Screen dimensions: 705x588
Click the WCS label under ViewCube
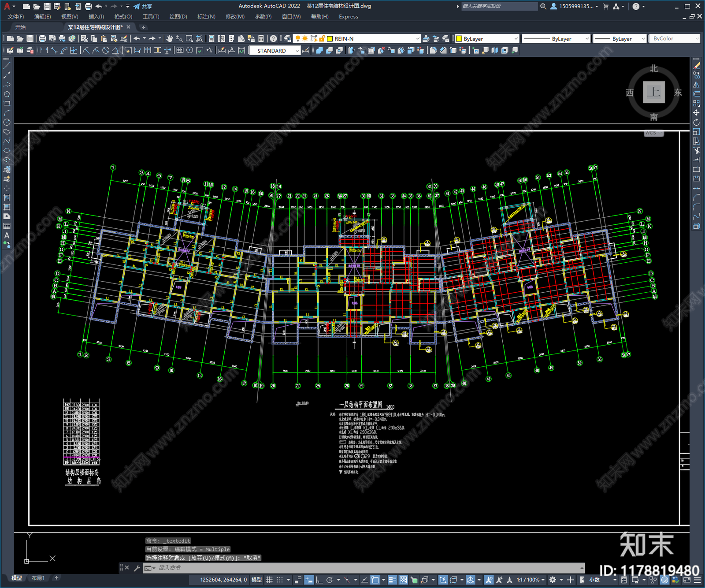coord(653,133)
